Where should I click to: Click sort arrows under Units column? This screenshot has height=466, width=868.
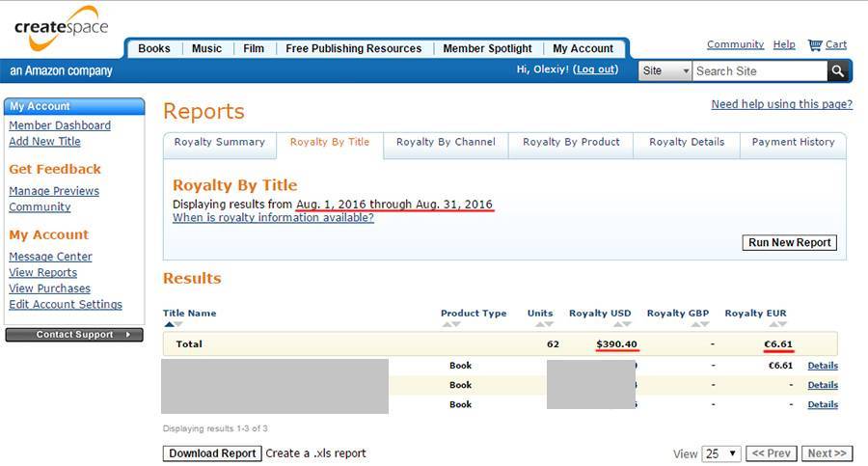[x=540, y=324]
